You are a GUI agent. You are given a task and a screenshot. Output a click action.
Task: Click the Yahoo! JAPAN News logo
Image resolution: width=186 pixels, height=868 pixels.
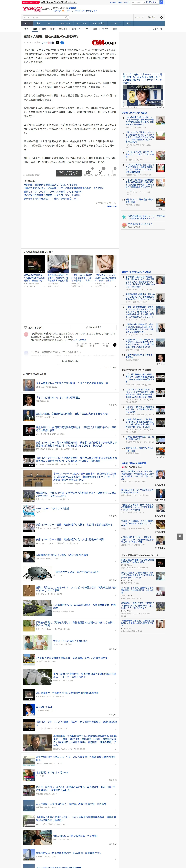pyautogui.click(x=37, y=9)
